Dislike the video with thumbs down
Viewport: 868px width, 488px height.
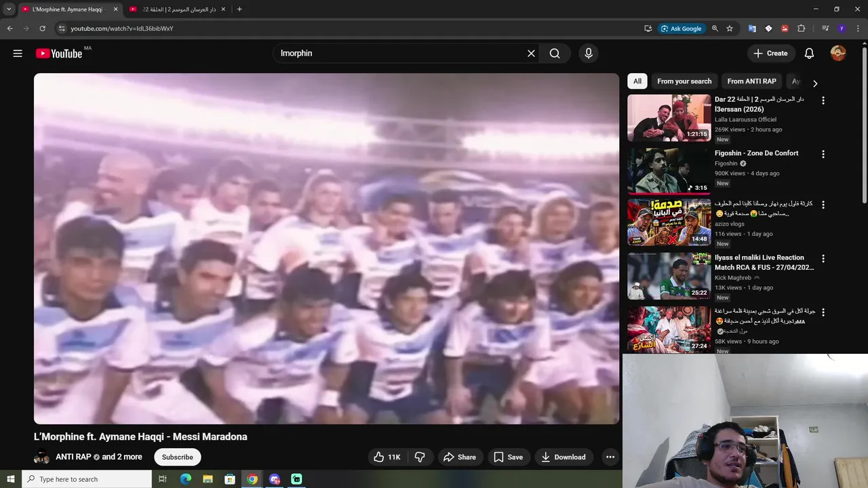point(420,457)
